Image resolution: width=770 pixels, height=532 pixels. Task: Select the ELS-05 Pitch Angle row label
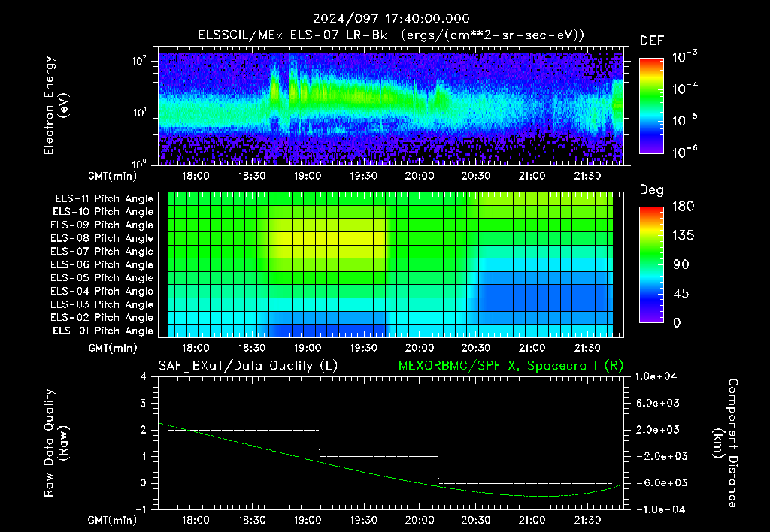tap(102, 278)
